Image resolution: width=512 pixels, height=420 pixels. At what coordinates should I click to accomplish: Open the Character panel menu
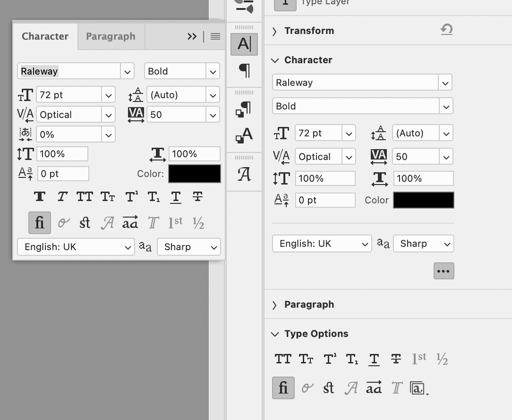[215, 36]
